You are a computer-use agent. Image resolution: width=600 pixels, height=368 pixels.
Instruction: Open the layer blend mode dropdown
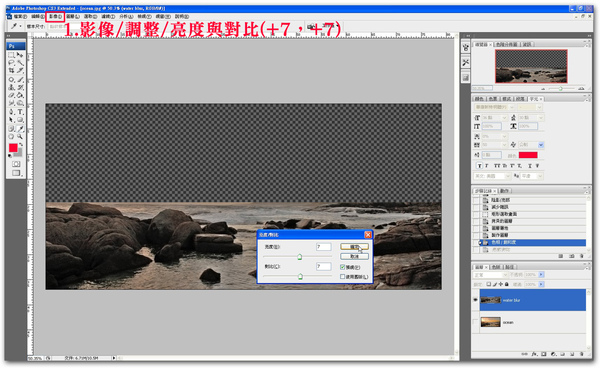coord(491,275)
